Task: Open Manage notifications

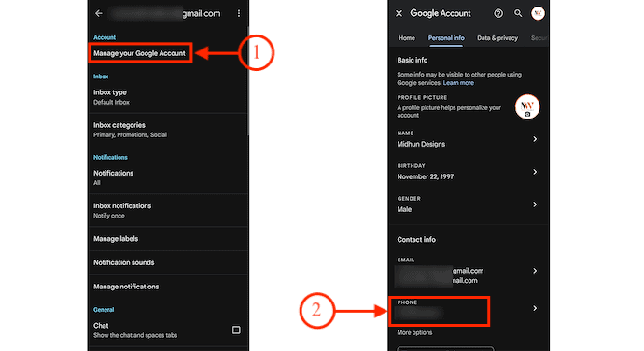Action: click(x=168, y=287)
